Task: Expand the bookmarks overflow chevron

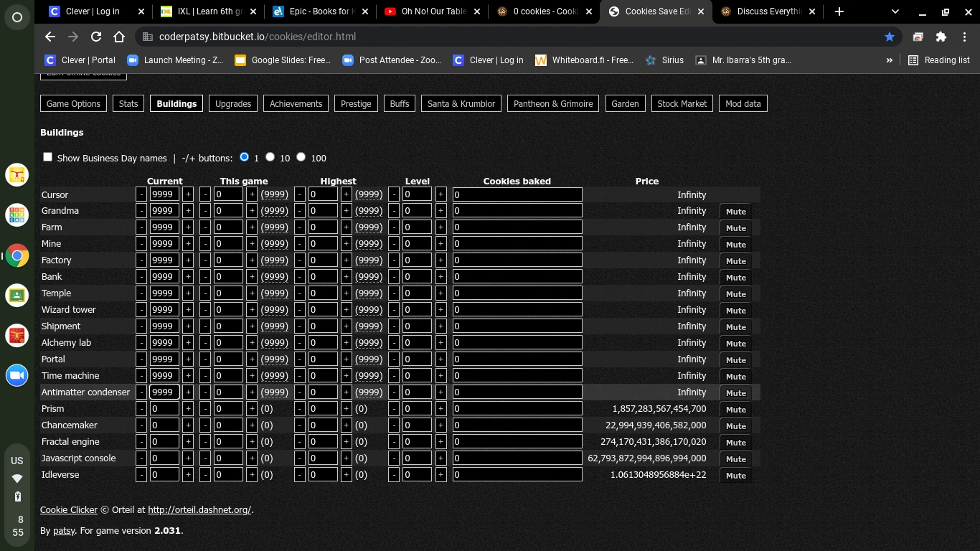Action: [890, 60]
